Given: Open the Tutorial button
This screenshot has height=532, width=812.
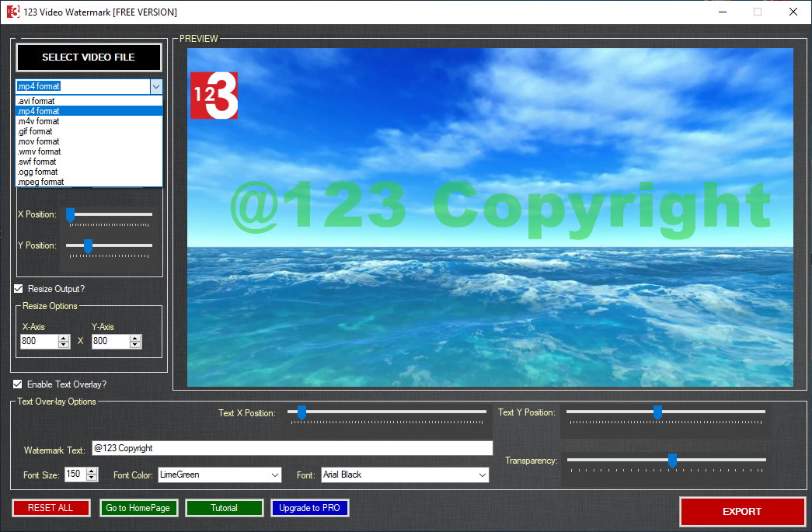Looking at the screenshot, I should coord(225,508).
